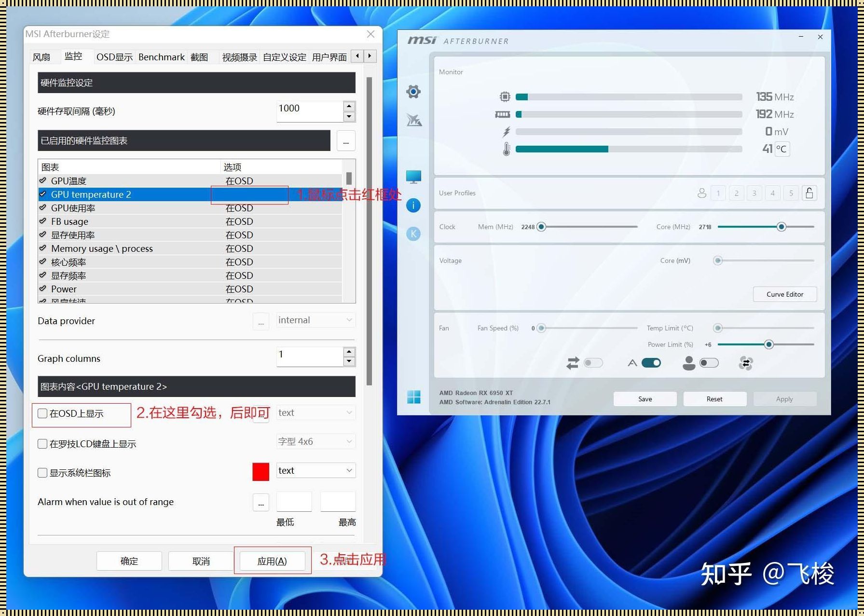
Task: Check the 在OSD上显示 checkbox
Action: click(42, 413)
